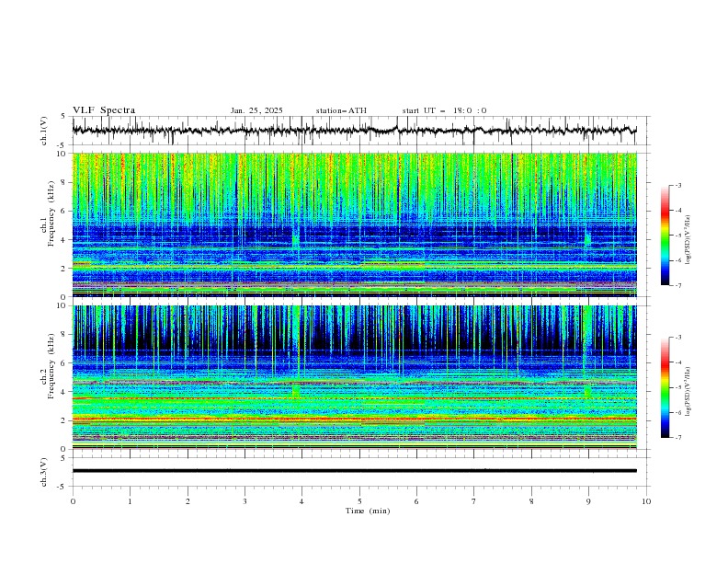Click the ch.1 spectrogram color scale bar
This screenshot has height=563, width=728.
point(665,235)
